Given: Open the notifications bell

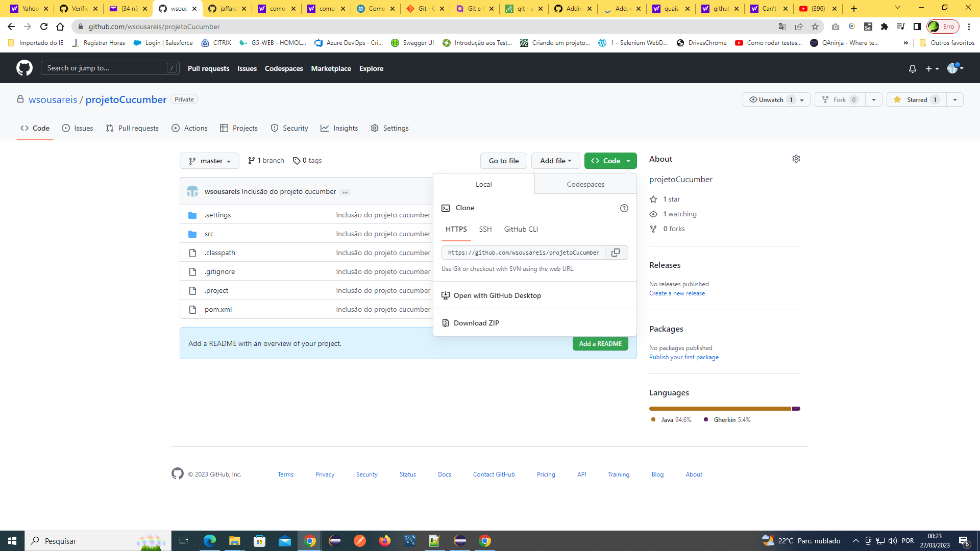Looking at the screenshot, I should pyautogui.click(x=913, y=68).
